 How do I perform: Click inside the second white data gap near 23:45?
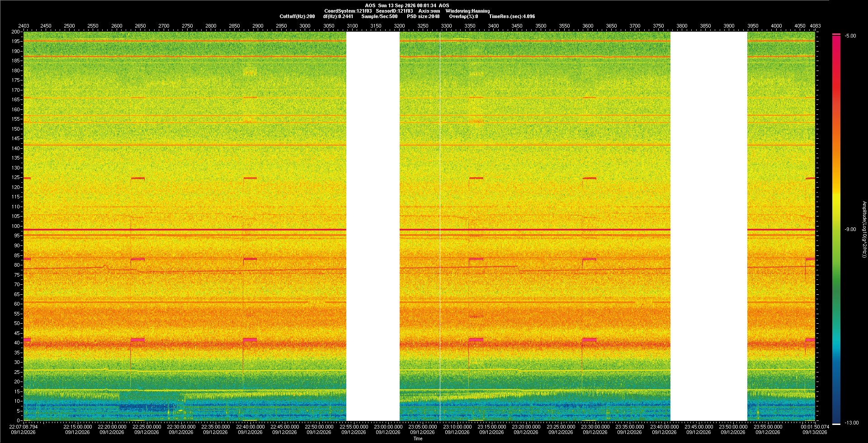click(x=709, y=226)
